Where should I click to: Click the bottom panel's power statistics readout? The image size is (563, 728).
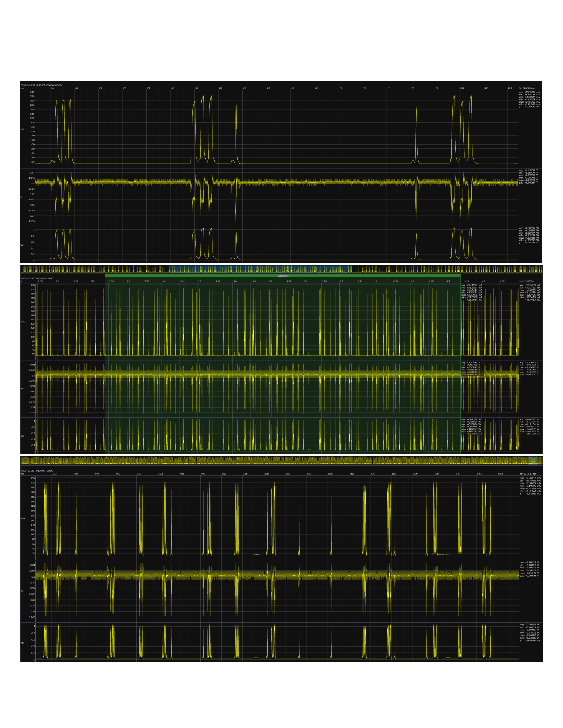[x=530, y=632]
